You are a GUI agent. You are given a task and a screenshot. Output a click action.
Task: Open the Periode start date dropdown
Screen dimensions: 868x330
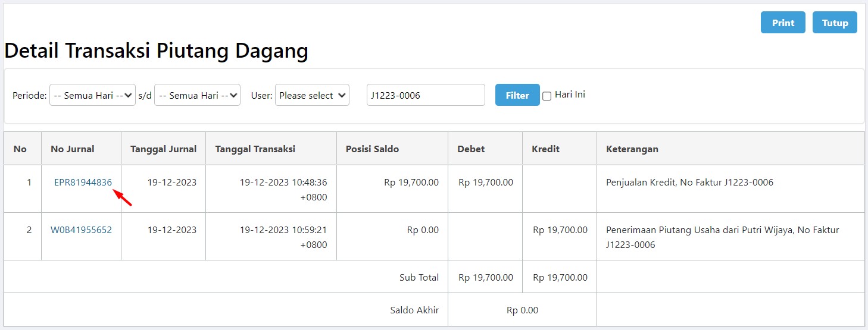[92, 95]
